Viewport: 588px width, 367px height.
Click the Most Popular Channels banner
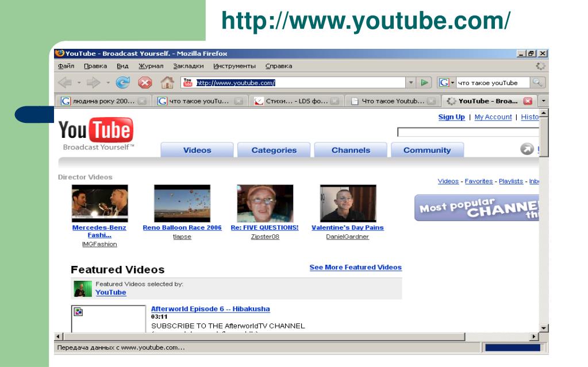click(476, 208)
